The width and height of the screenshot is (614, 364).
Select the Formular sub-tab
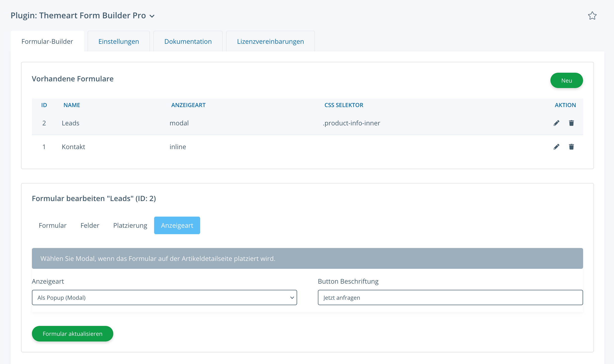[x=52, y=225]
